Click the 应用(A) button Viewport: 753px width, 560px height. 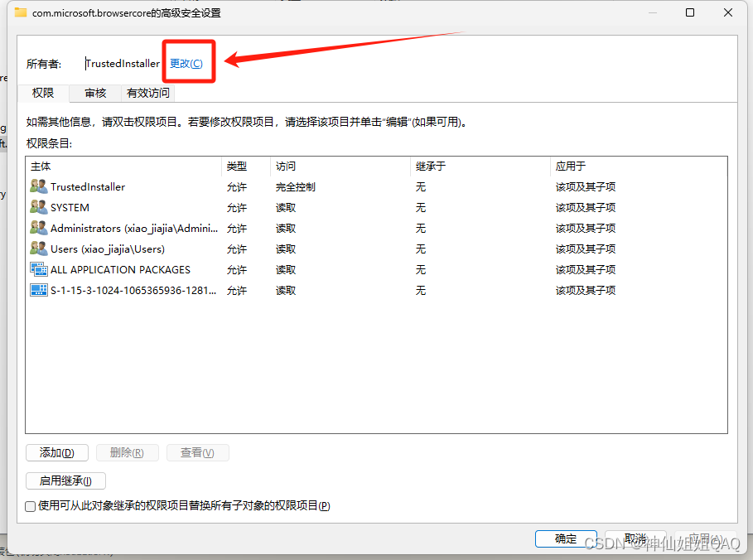coord(705,538)
